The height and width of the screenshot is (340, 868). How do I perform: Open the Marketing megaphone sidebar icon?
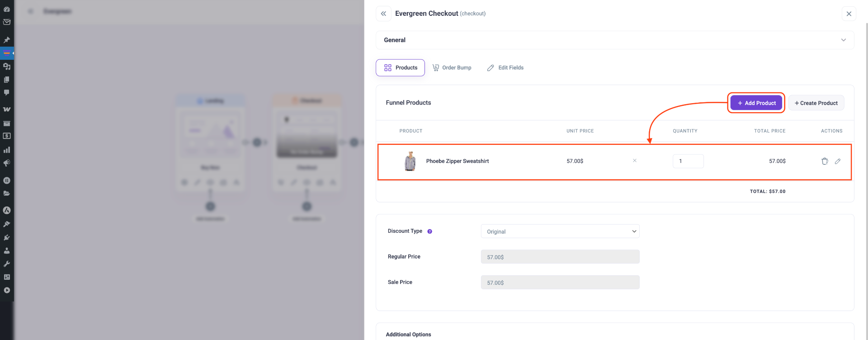coord(7,163)
